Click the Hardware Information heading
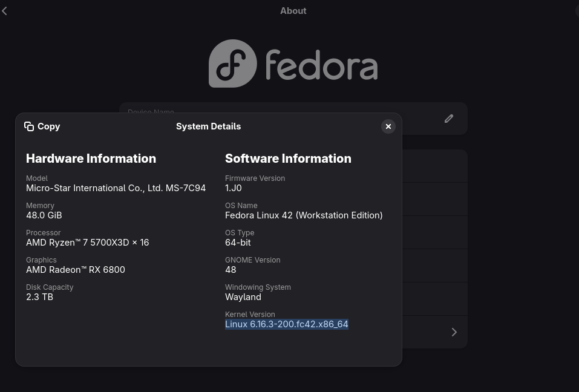Image resolution: width=579 pixels, height=392 pixels. click(91, 158)
